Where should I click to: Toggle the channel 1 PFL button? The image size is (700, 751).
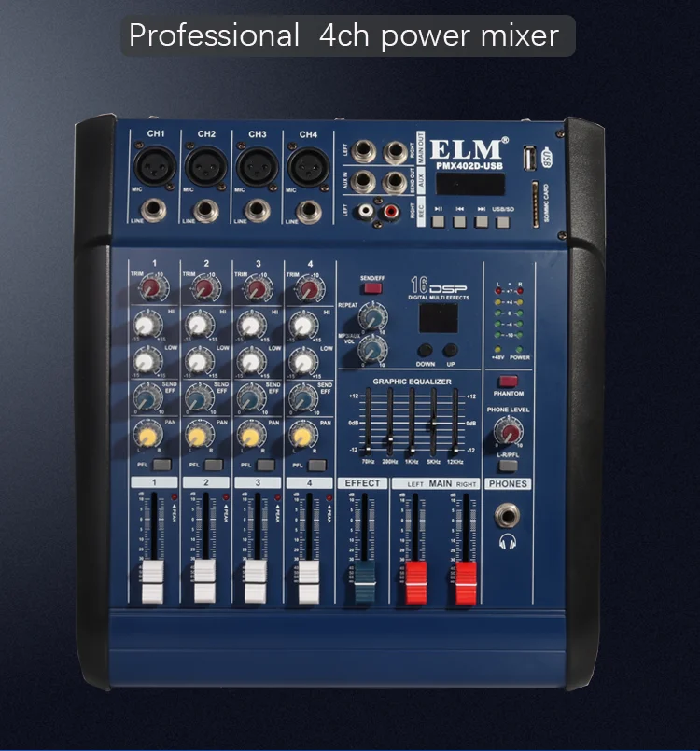(162, 464)
